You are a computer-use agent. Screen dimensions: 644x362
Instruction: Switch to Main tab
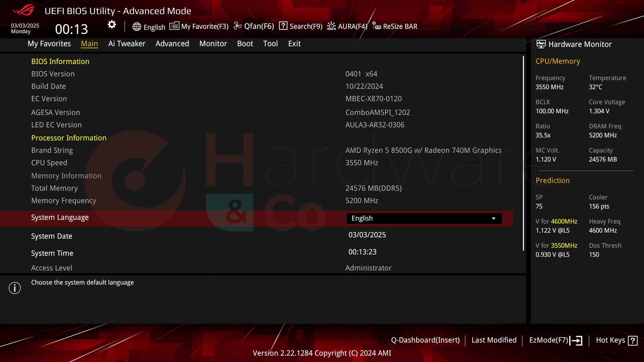89,43
